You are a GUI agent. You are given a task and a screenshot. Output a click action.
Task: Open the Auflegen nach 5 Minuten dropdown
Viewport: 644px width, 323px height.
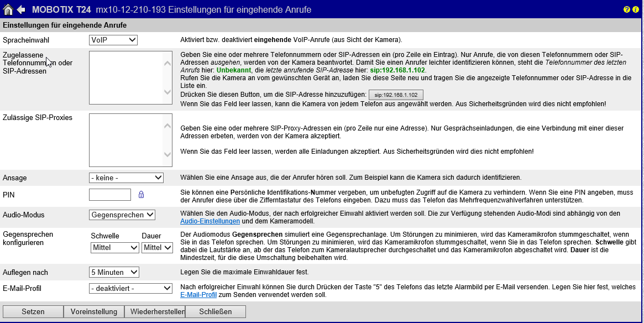114,273
